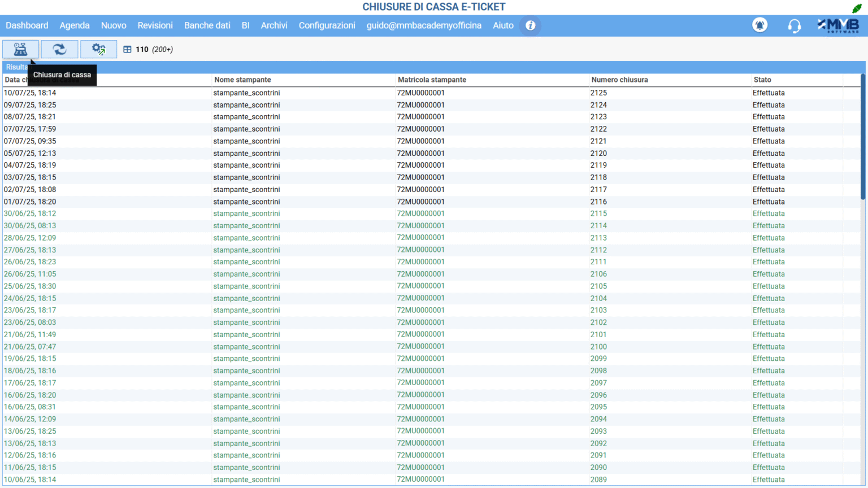Click the refresh arrows toolbar button

pos(59,49)
